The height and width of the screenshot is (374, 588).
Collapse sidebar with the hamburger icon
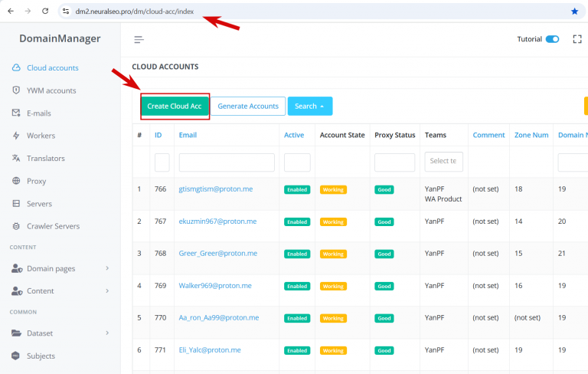tap(139, 39)
